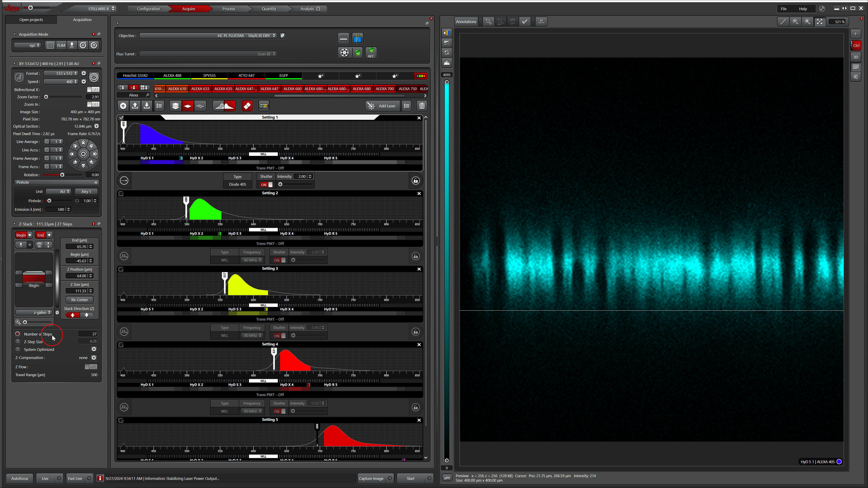The width and height of the screenshot is (868, 488).
Task: Click the FLIM acquisition mode icon
Action: pos(61,45)
